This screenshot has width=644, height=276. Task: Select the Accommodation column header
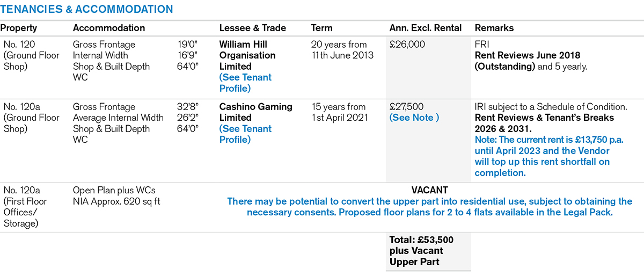(x=109, y=28)
